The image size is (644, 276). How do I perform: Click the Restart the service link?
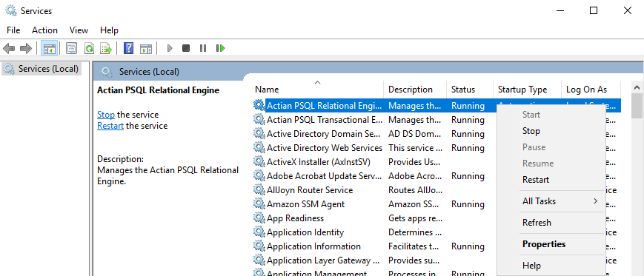coord(110,126)
